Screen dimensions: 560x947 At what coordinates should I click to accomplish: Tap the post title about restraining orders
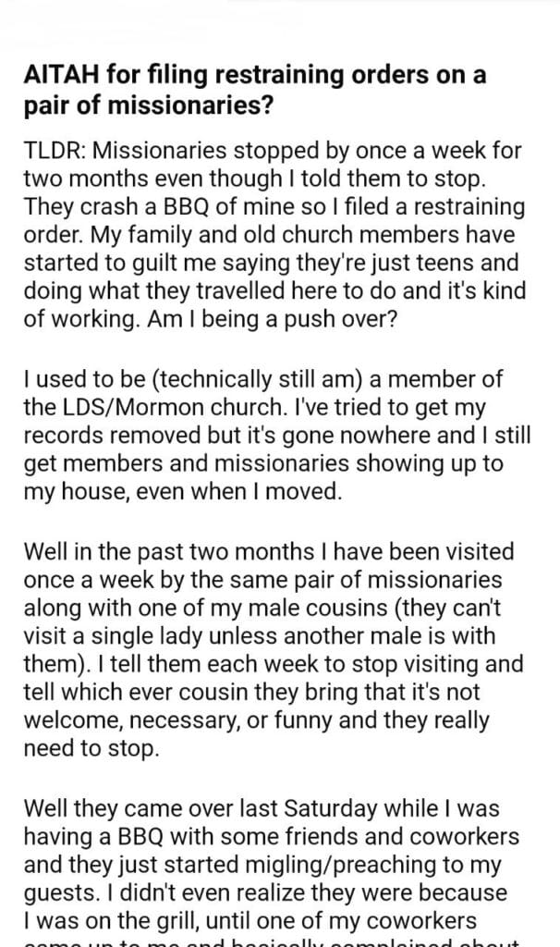click(254, 90)
